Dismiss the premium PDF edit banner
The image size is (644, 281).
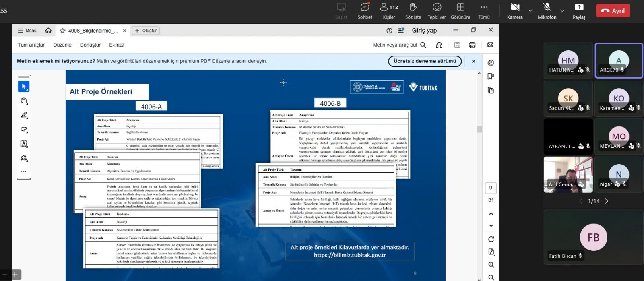click(474, 61)
